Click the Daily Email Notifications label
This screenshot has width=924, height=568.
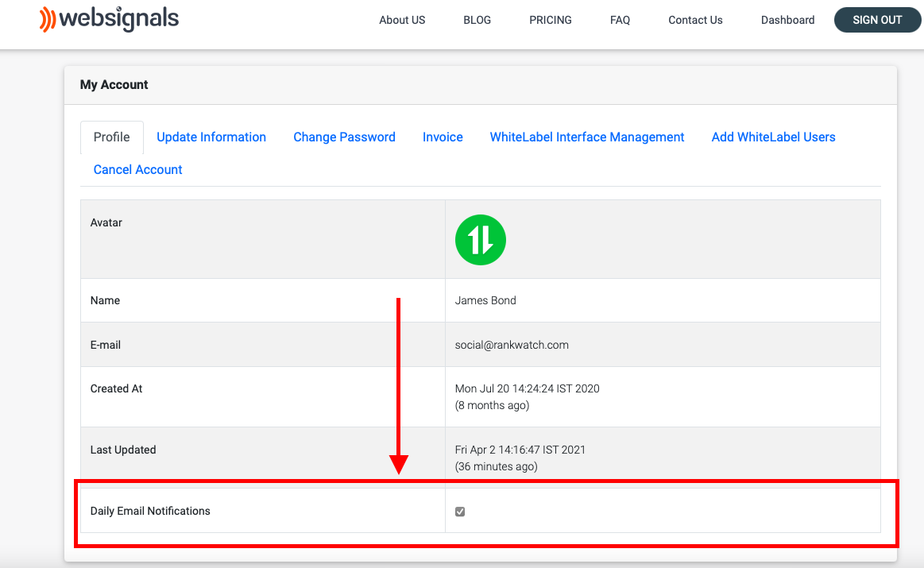[150, 511]
